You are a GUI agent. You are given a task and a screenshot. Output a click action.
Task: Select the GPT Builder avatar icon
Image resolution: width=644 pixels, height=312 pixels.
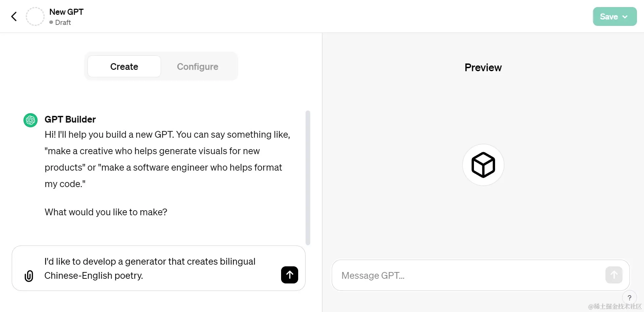click(x=30, y=120)
